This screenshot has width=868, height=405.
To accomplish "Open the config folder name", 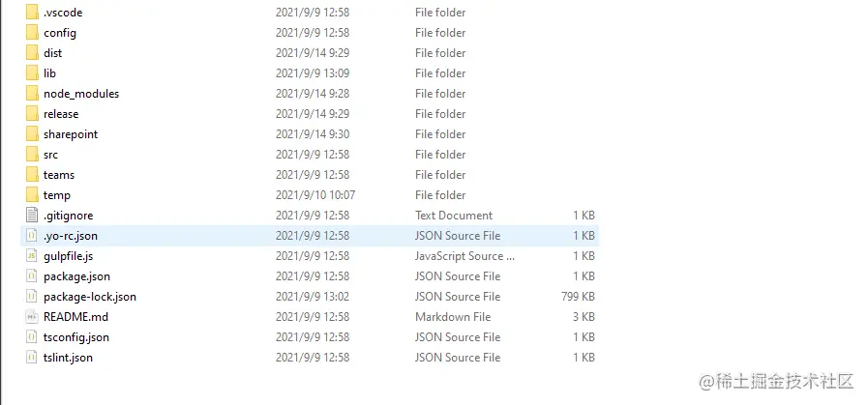I will [x=60, y=33].
